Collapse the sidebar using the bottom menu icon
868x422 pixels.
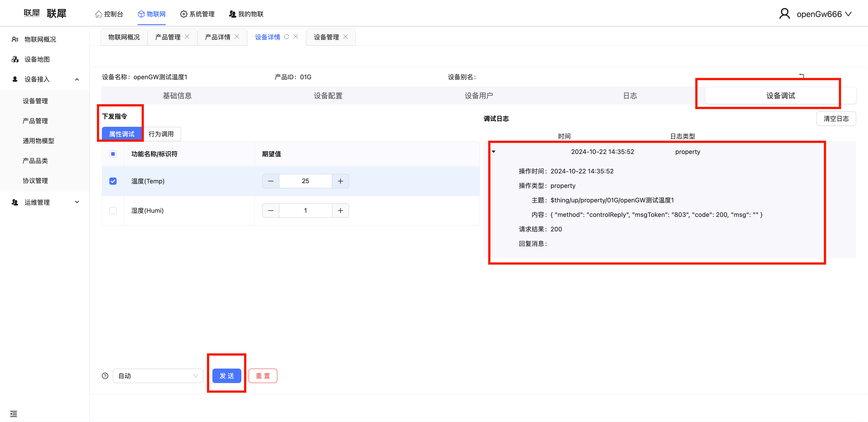(14, 414)
